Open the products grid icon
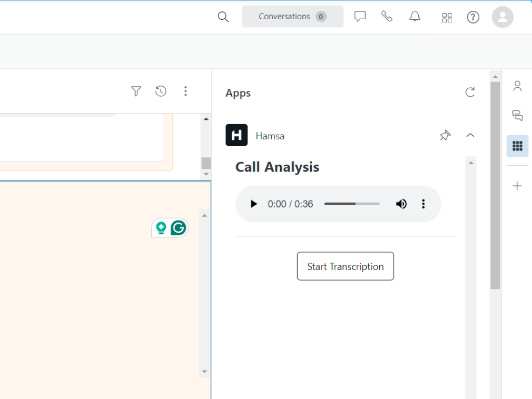This screenshot has height=399, width=532. [447, 18]
